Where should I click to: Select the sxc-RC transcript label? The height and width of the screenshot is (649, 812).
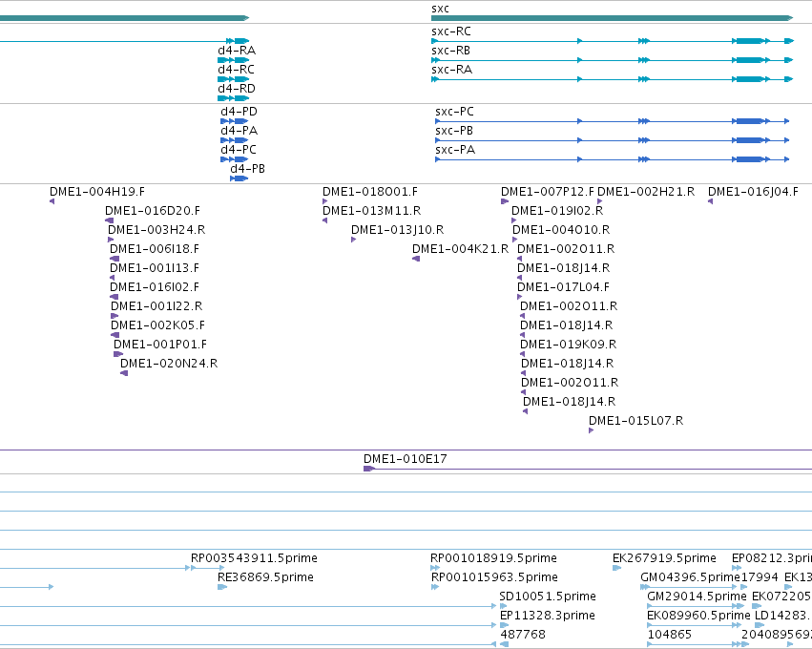point(451,31)
